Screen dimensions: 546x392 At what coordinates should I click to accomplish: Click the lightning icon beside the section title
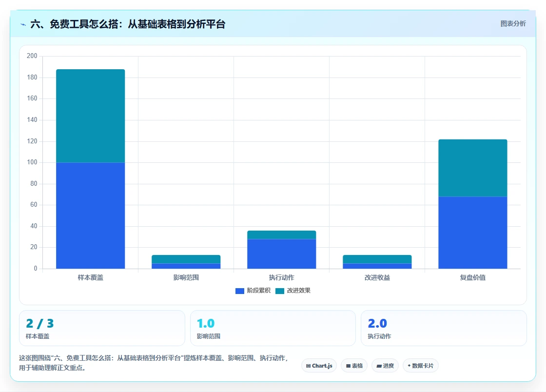point(23,24)
